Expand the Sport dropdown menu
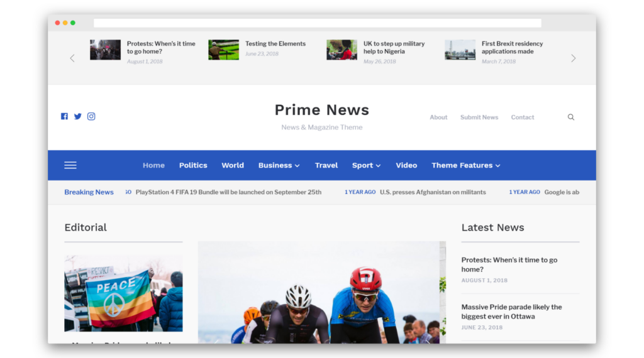 pyautogui.click(x=366, y=165)
